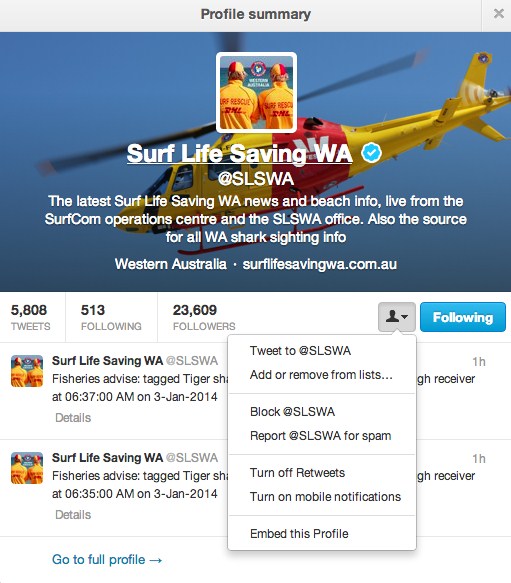
Task: Expand Details of the 06:35:00 AM tweet
Action: click(73, 515)
